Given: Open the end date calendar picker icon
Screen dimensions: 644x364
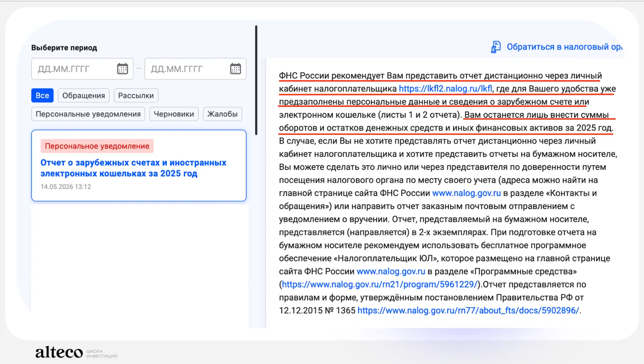Looking at the screenshot, I should (x=235, y=69).
